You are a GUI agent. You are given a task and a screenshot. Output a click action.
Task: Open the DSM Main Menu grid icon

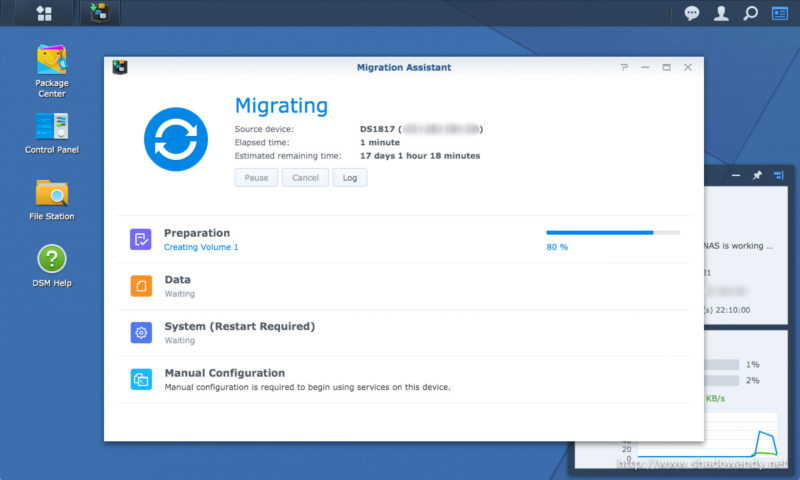tap(44, 13)
